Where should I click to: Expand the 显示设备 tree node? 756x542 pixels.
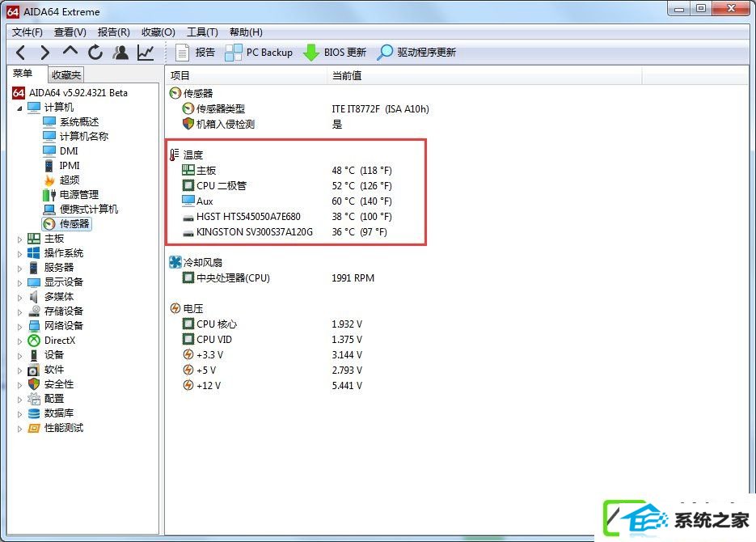pos(19,282)
